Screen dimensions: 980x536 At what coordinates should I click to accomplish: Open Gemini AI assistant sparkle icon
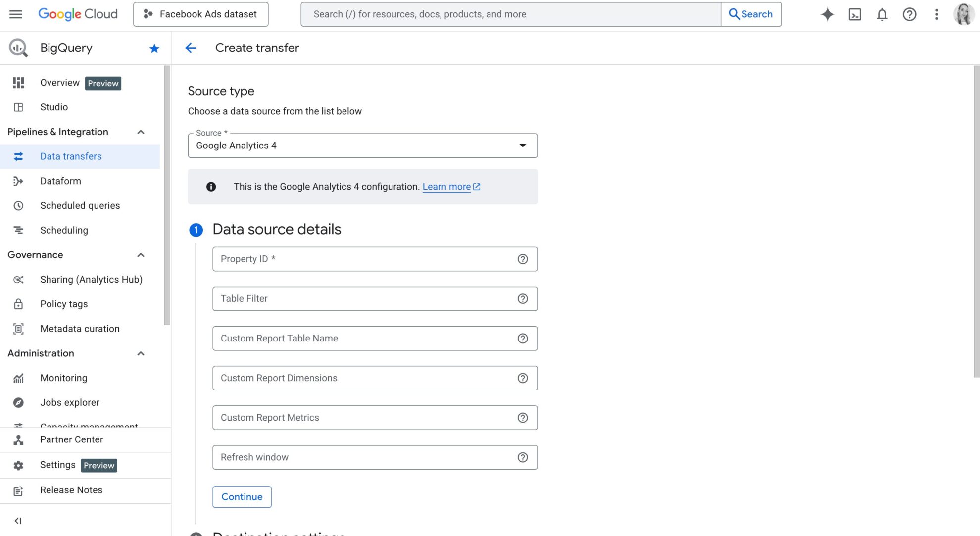click(827, 14)
